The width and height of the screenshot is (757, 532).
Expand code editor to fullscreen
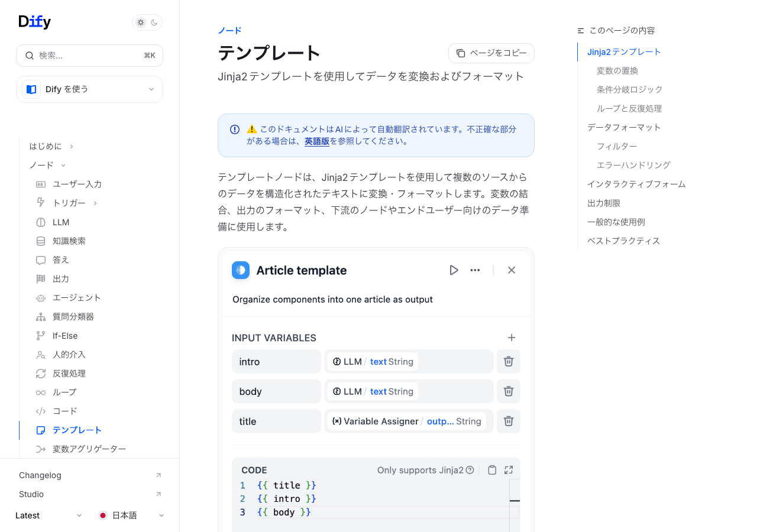coord(509,471)
